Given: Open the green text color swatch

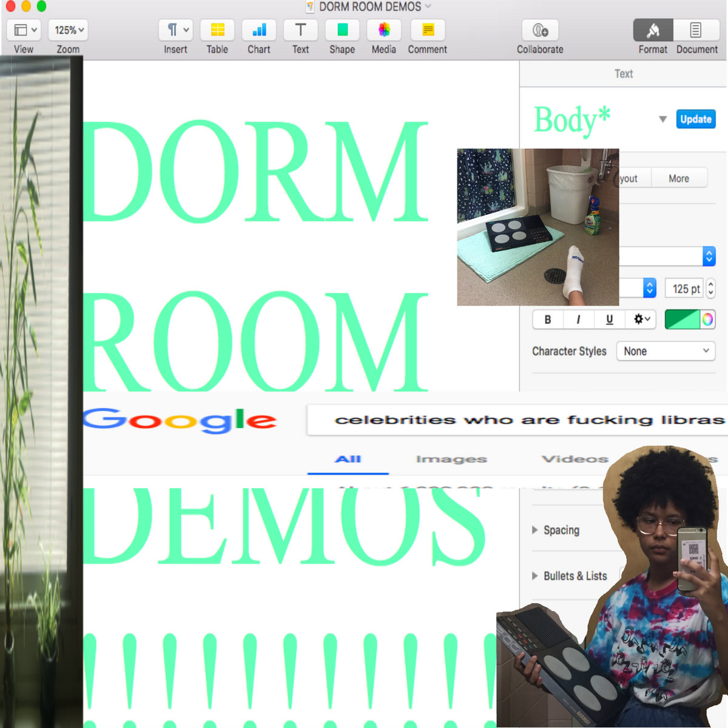Looking at the screenshot, I should pos(682,320).
